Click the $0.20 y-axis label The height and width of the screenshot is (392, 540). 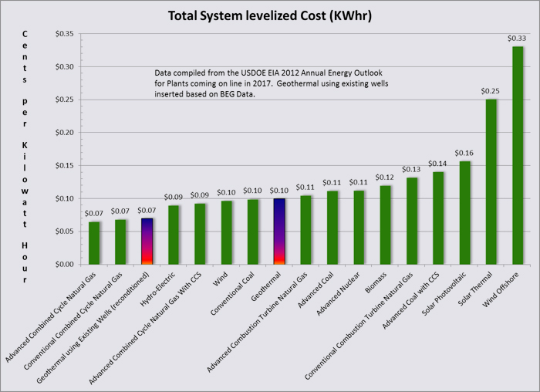64,133
